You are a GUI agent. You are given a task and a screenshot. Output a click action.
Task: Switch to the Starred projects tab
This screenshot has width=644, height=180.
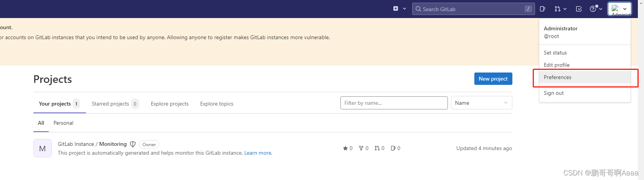116,104
